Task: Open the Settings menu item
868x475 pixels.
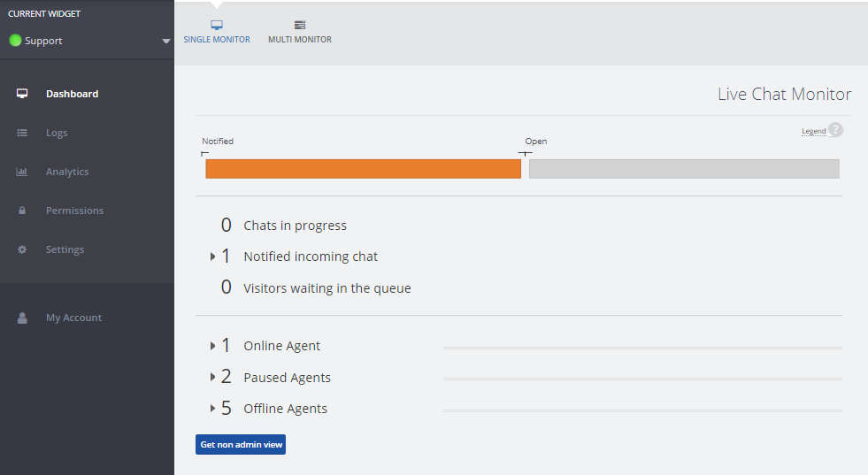Action: (x=65, y=249)
